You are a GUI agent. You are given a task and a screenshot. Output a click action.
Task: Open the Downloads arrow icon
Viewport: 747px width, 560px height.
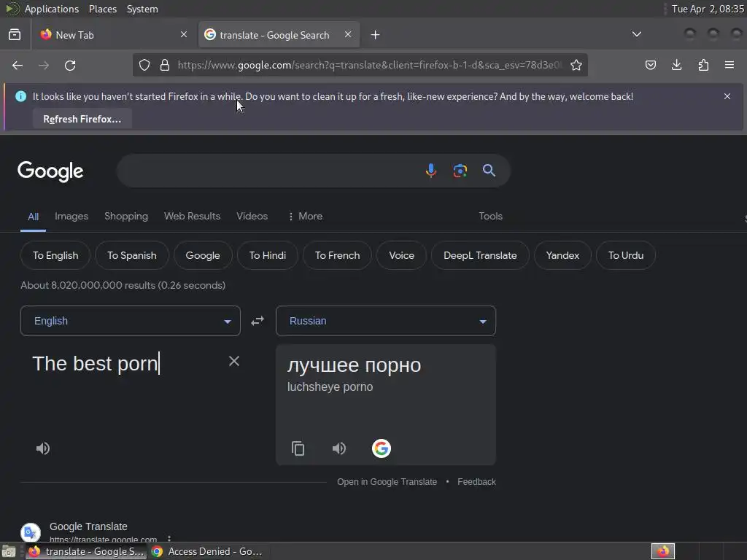[x=676, y=65]
